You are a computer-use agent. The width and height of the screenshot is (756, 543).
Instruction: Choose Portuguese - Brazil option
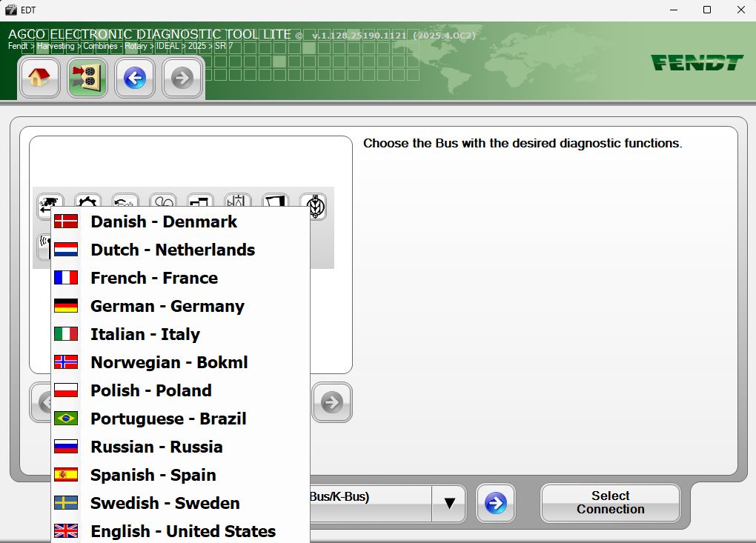(x=168, y=419)
